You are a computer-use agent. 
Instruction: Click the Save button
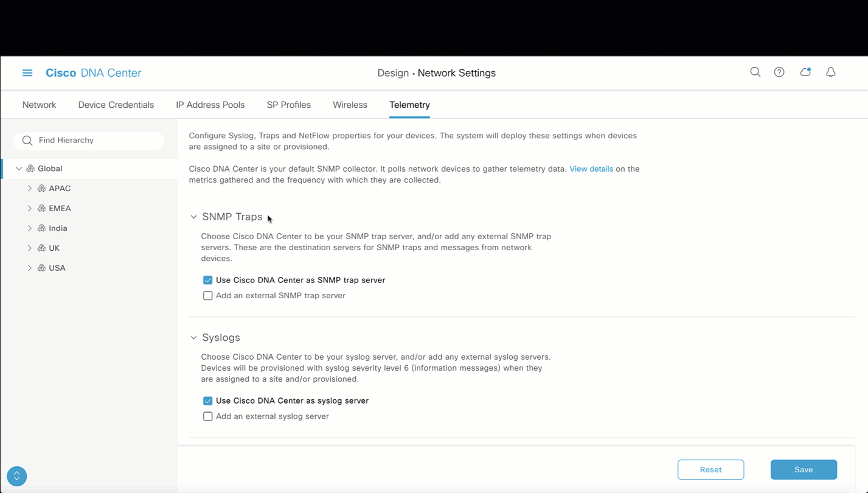click(803, 470)
